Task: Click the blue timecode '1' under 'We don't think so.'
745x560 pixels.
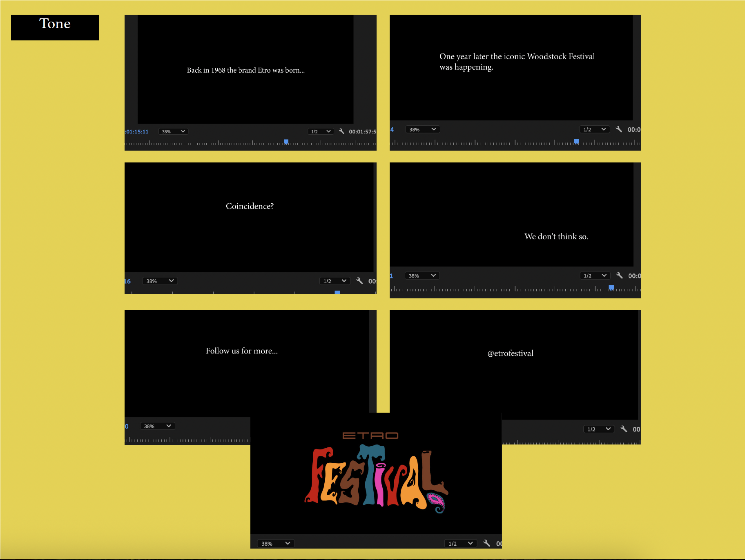Action: [391, 276]
